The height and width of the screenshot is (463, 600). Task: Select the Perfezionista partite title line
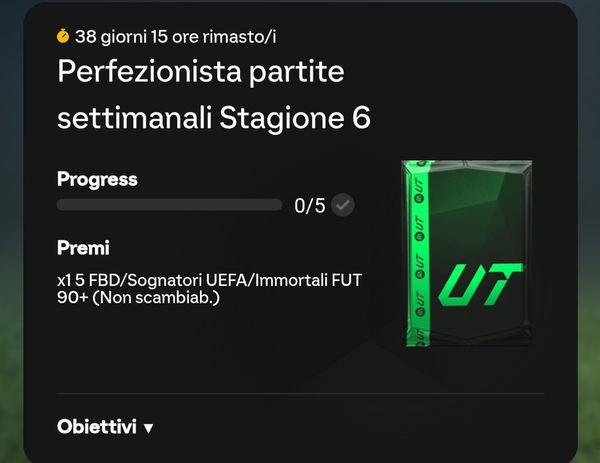point(201,71)
